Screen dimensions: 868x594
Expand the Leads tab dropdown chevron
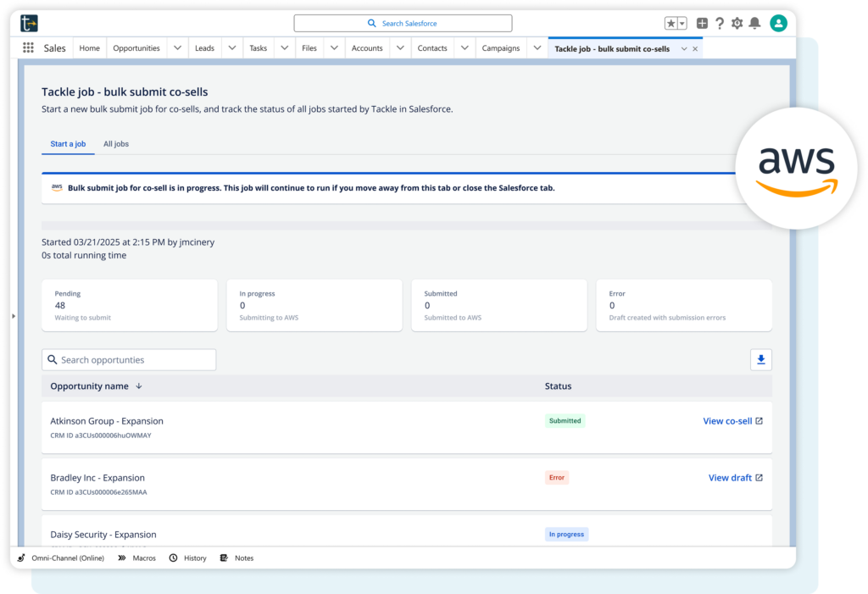(x=232, y=48)
